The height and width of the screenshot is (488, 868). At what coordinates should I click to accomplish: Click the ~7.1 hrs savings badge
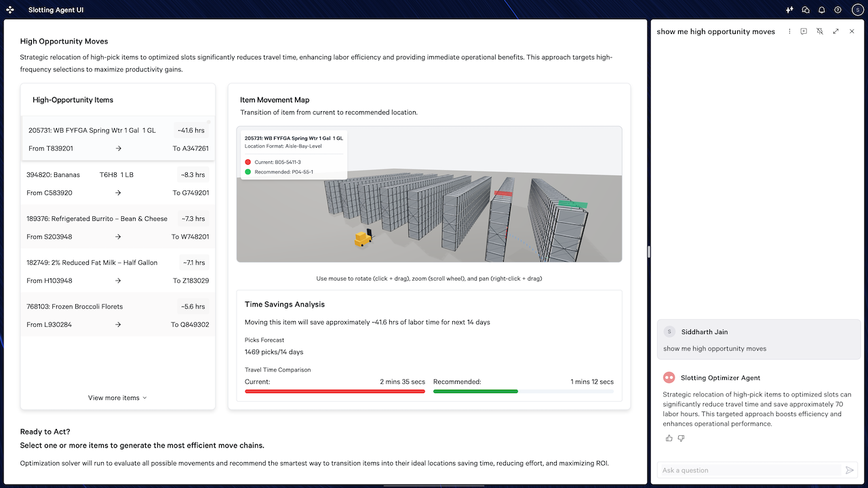click(x=193, y=263)
